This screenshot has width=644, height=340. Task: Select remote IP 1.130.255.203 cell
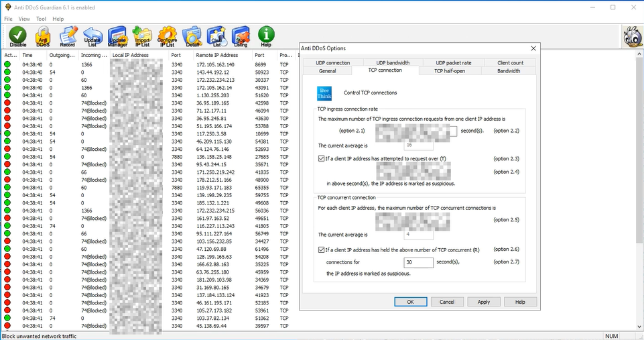(212, 95)
